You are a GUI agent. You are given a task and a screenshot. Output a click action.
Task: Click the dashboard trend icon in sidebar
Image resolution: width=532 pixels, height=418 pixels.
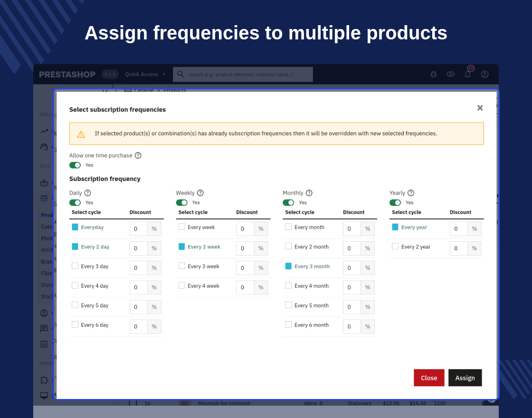click(x=44, y=131)
